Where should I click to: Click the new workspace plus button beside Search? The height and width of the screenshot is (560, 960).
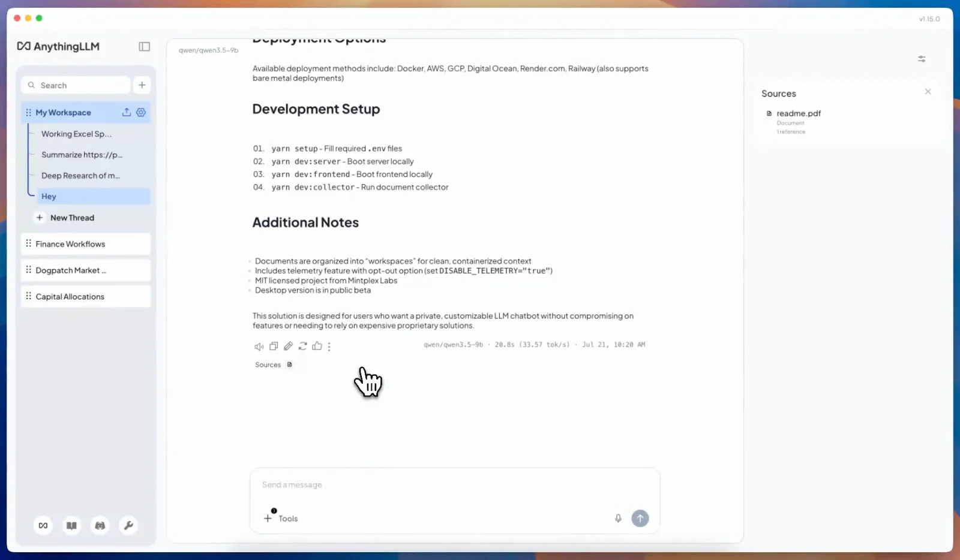(142, 85)
